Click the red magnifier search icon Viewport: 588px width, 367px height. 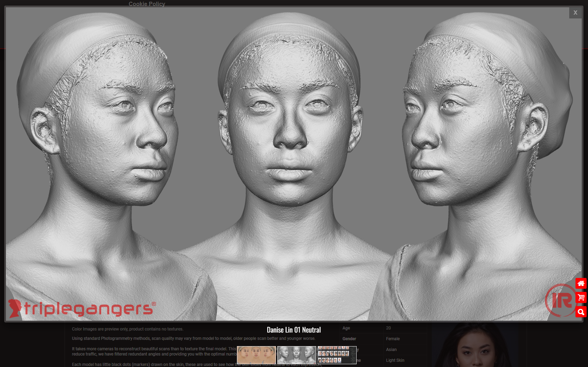coord(581,312)
